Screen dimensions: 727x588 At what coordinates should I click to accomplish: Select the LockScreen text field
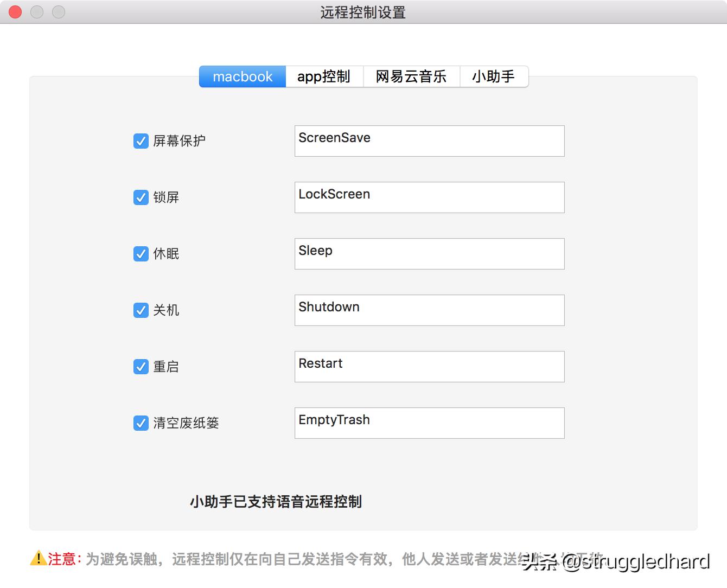pyautogui.click(x=429, y=197)
